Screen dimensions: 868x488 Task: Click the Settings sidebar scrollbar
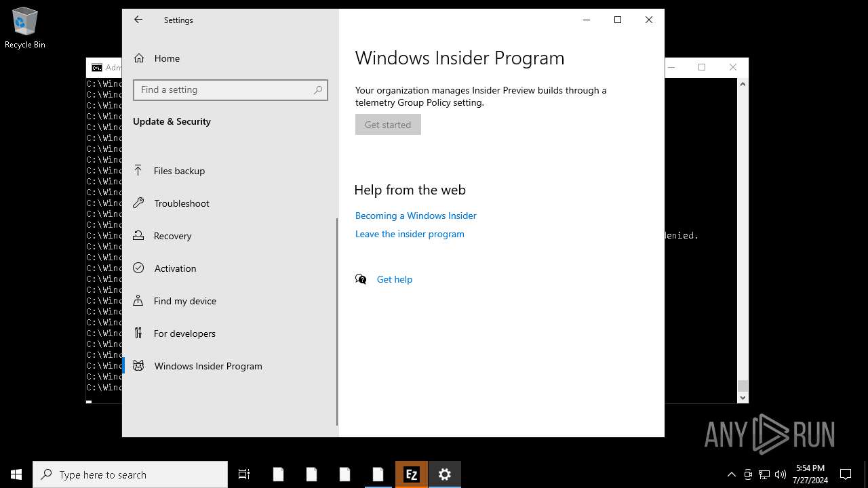point(337,322)
